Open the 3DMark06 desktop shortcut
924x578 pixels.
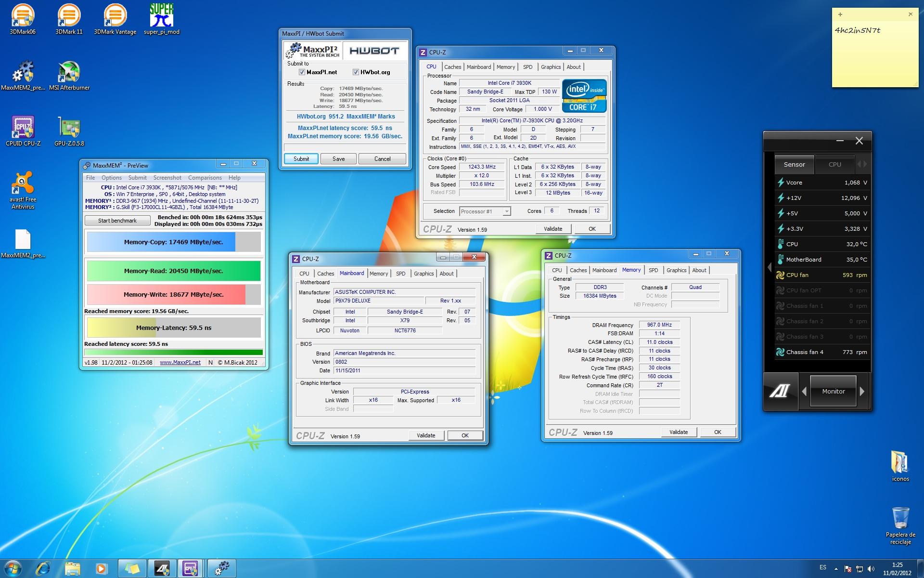point(23,19)
